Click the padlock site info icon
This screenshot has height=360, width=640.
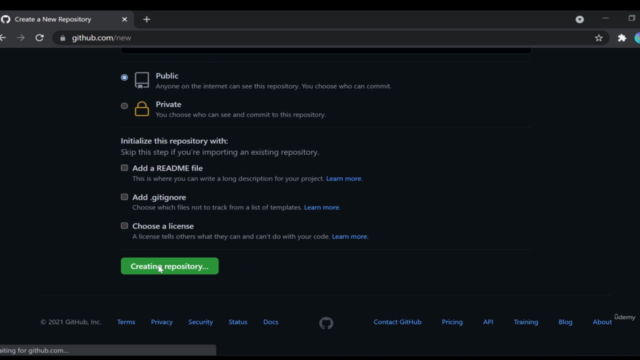(62, 38)
